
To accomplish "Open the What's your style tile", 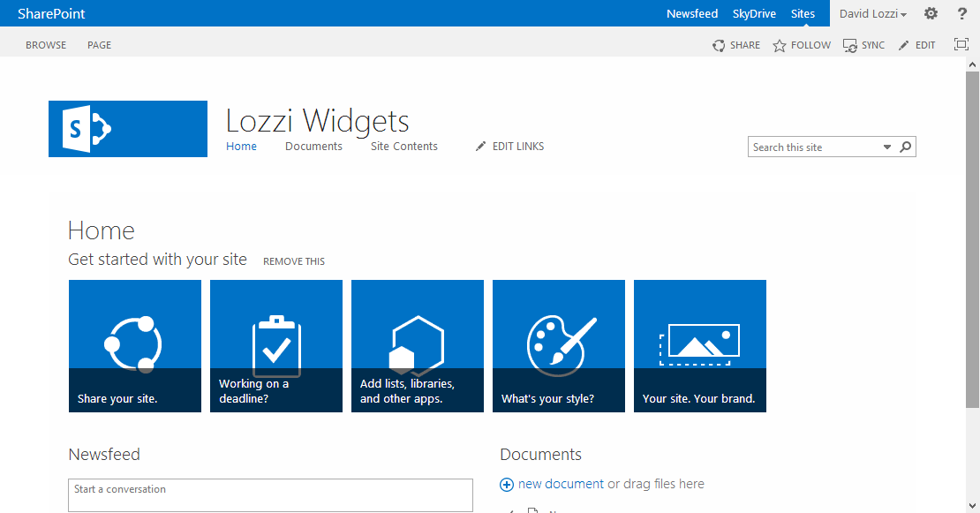I will [x=559, y=346].
